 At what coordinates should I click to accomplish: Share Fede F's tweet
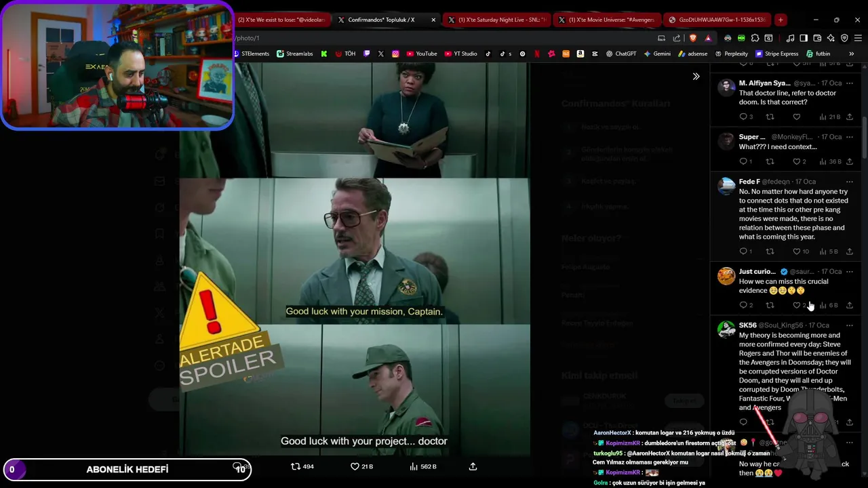click(849, 251)
